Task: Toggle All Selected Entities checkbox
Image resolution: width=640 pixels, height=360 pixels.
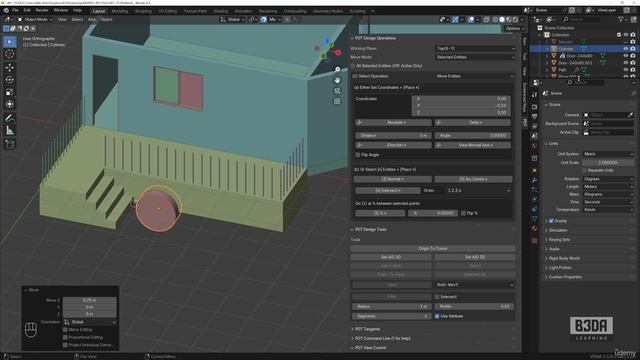Action: pos(353,66)
